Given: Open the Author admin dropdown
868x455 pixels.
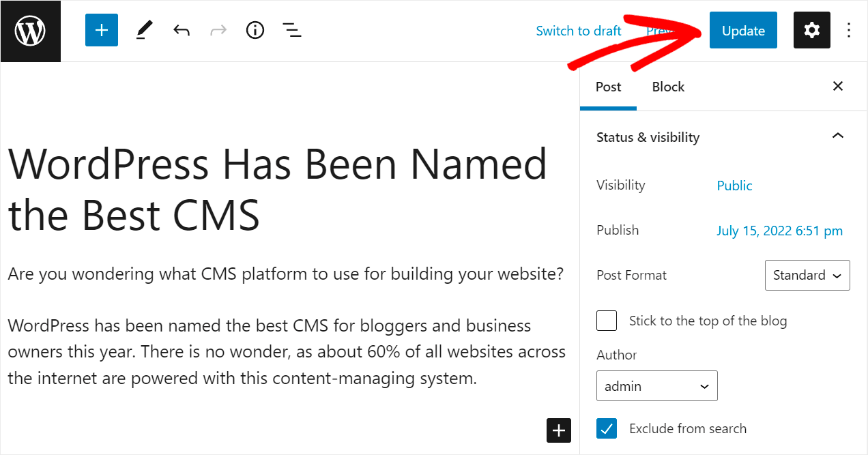Looking at the screenshot, I should 656,385.
